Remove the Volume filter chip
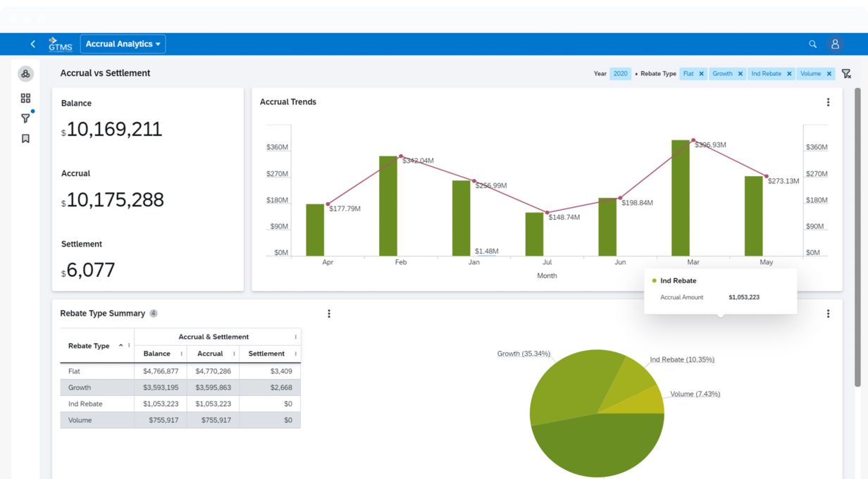This screenshot has width=868, height=479. click(829, 73)
